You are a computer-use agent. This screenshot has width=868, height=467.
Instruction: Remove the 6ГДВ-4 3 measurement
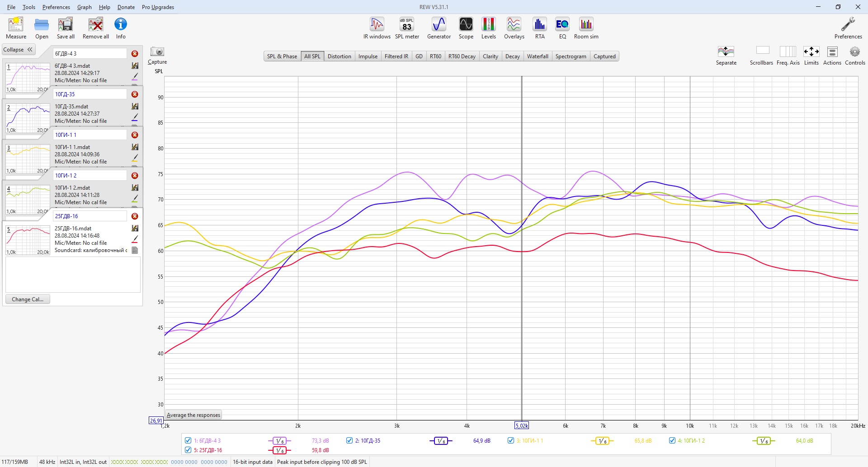135,54
